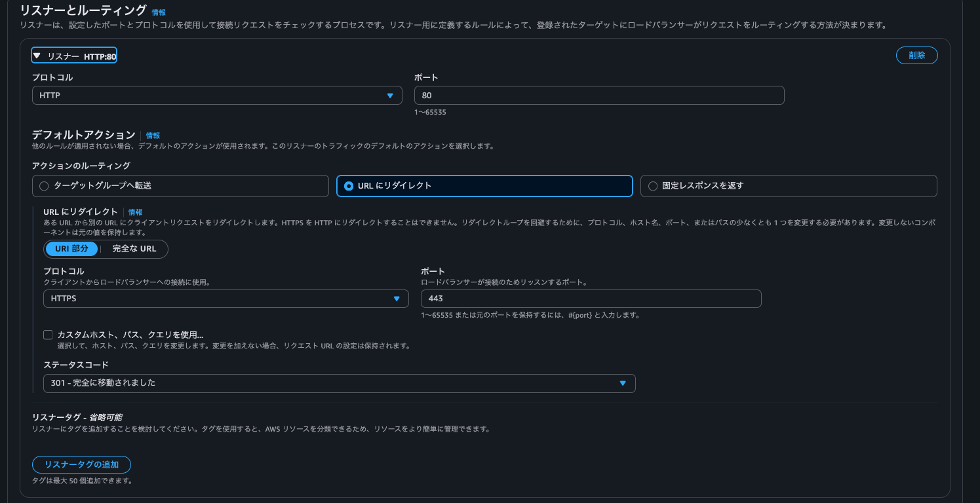
Task: Click the redirect ポート field containing 443
Action: tap(590, 298)
